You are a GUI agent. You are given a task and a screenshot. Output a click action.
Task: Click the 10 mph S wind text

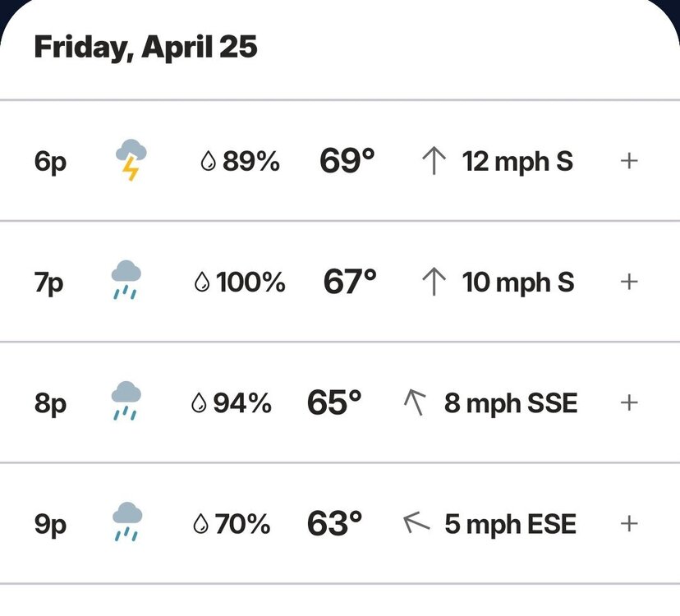pyautogui.click(x=518, y=282)
